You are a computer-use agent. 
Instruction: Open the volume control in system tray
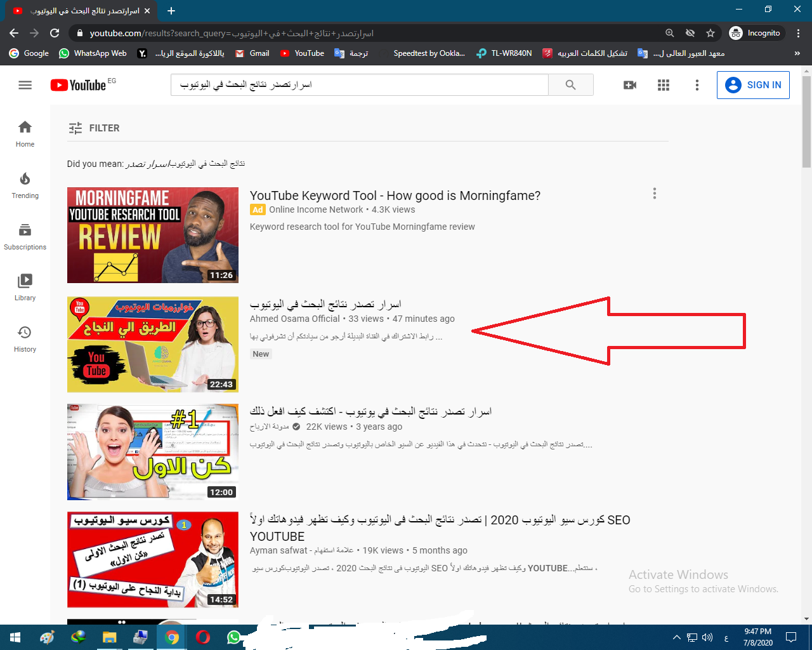click(x=707, y=637)
